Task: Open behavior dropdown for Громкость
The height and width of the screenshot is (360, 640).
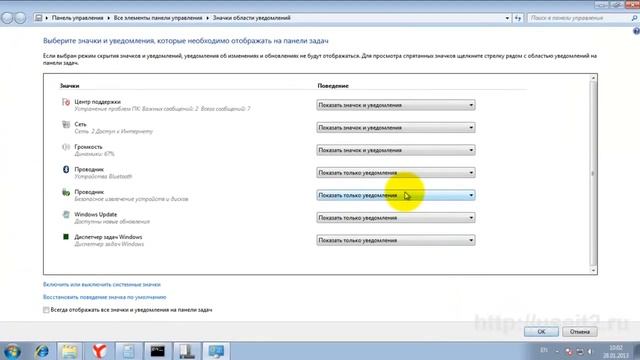Action: (x=396, y=150)
